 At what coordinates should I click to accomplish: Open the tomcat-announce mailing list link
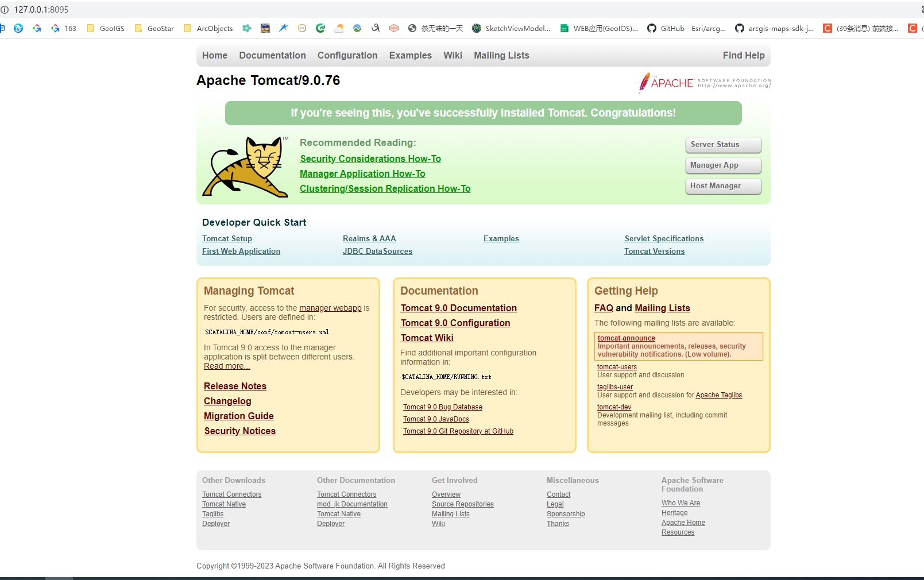pyautogui.click(x=627, y=338)
